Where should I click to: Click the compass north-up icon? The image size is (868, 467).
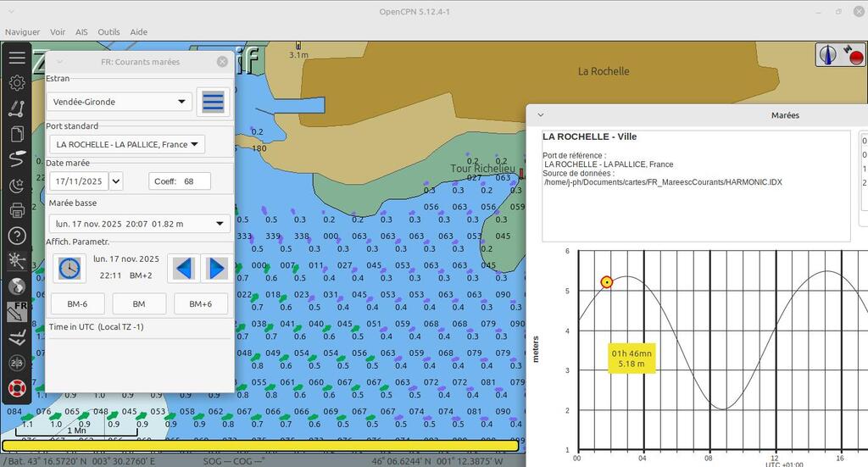[x=828, y=55]
